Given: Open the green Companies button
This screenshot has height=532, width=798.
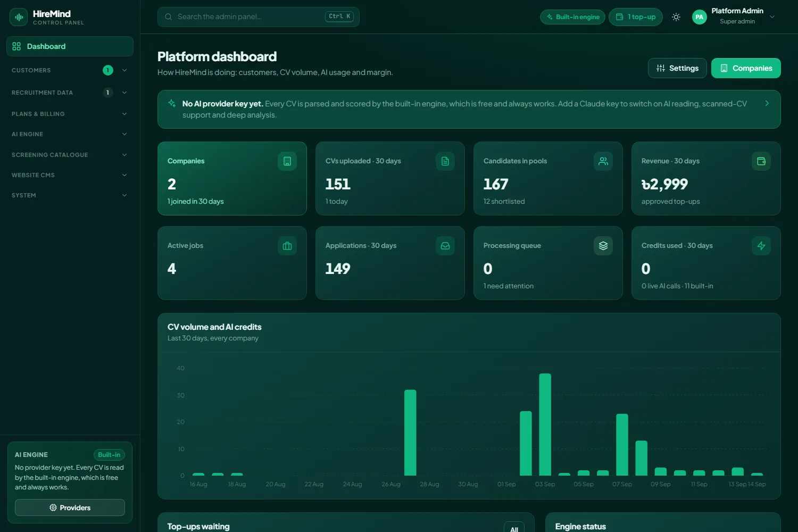Looking at the screenshot, I should (746, 68).
